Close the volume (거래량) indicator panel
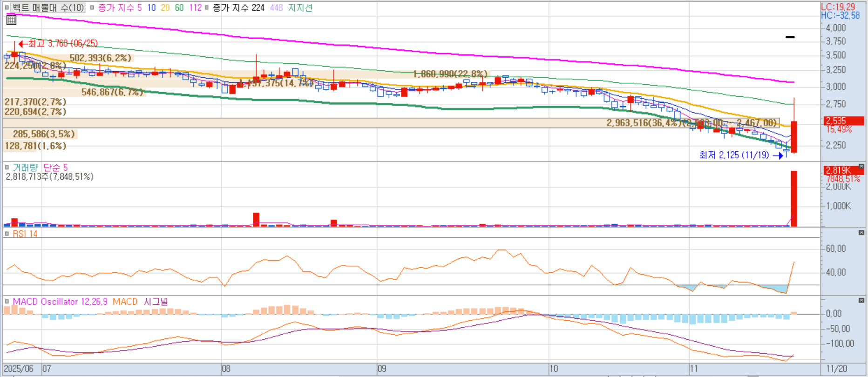The height and width of the screenshot is (377, 868). coord(861,166)
